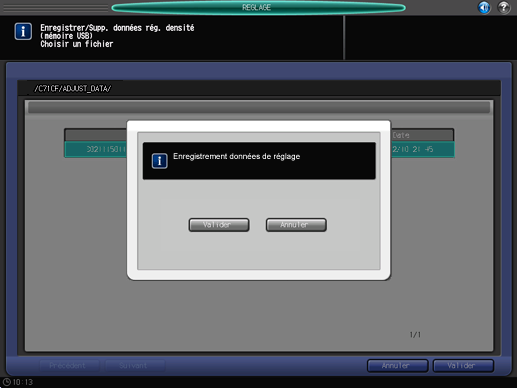Confirm with Valider in the dialog
This screenshot has width=517, height=388.
click(x=219, y=225)
